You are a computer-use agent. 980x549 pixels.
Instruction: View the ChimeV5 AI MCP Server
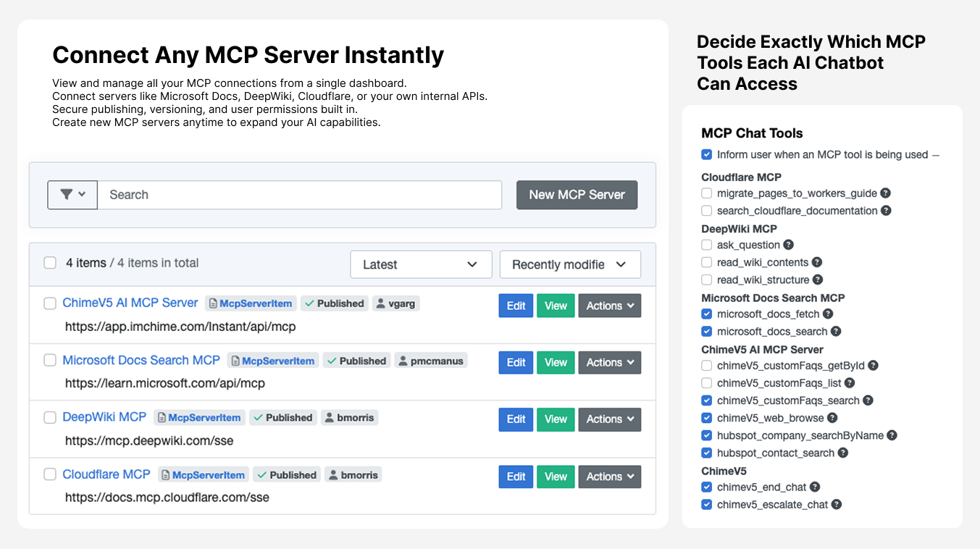(x=556, y=306)
